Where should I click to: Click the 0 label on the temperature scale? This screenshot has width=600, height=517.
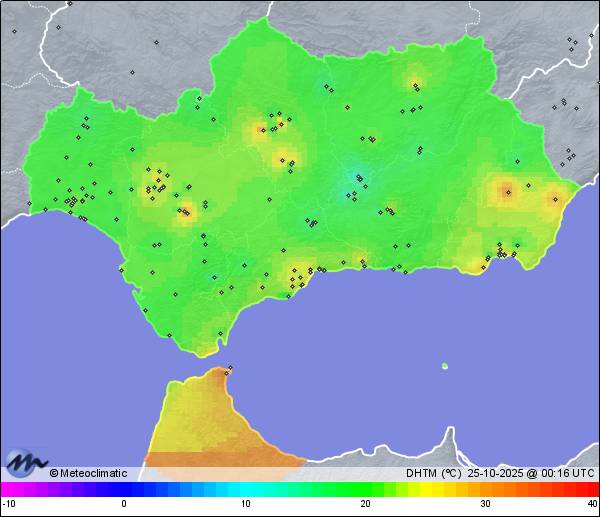[124, 504]
